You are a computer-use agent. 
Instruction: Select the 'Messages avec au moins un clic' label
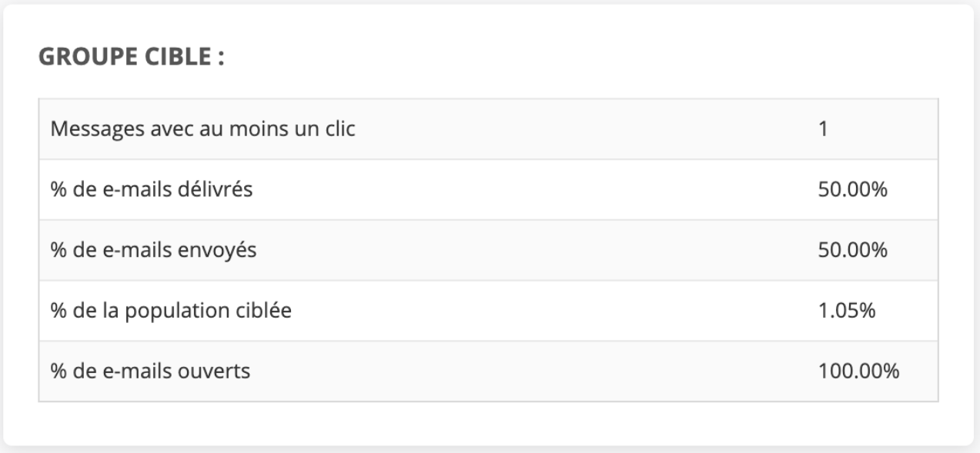(x=203, y=128)
